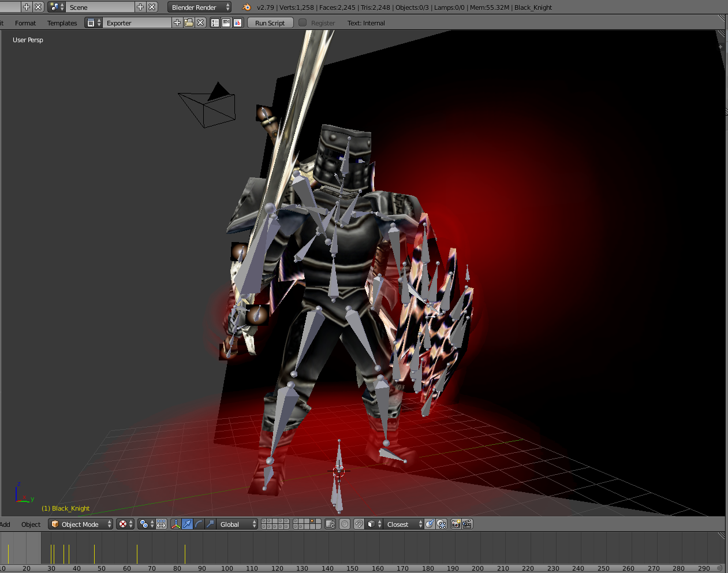
Task: Click the Exporter text name field
Action: tap(137, 23)
